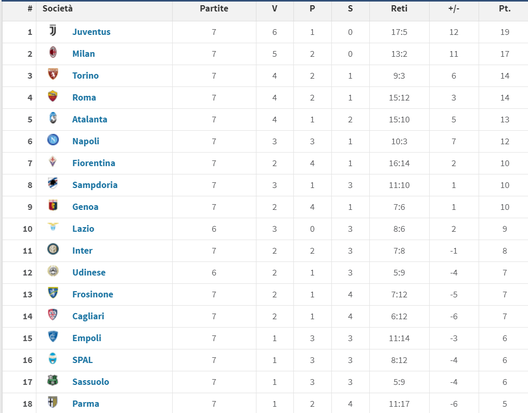Open the Atalanta team link
The width and height of the screenshot is (528, 413).
90,119
